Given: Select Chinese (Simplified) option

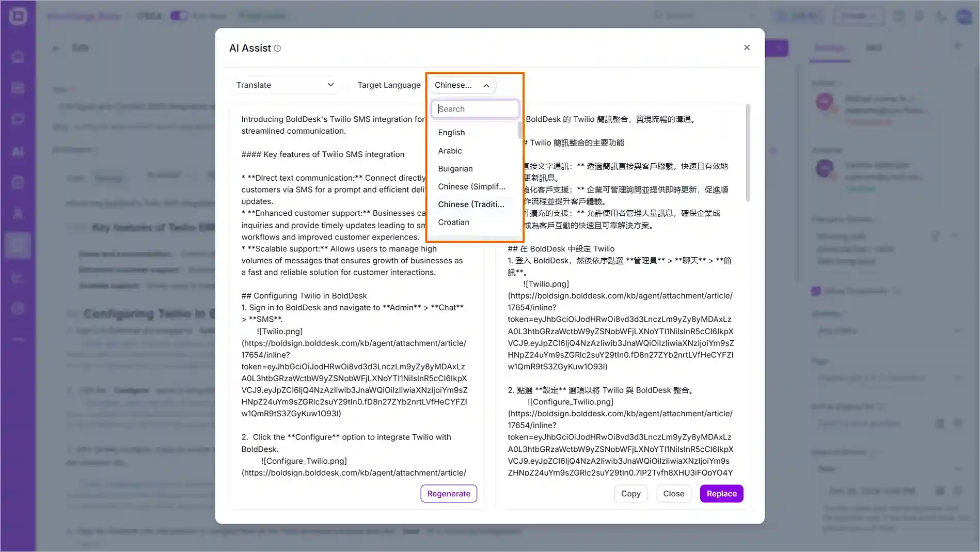Looking at the screenshot, I should click(471, 186).
